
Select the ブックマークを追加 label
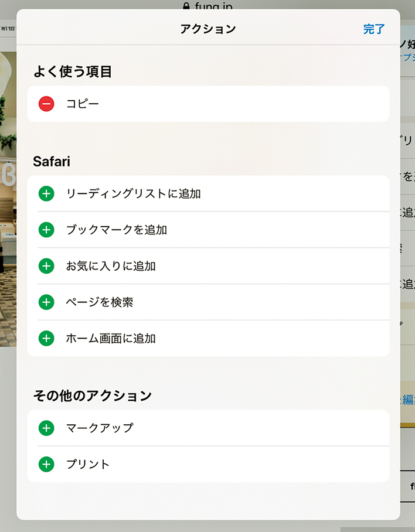click(117, 230)
